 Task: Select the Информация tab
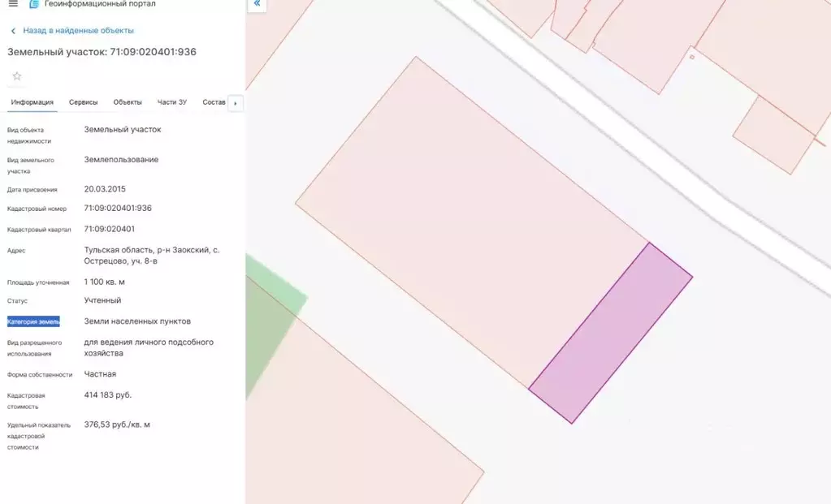coord(32,102)
